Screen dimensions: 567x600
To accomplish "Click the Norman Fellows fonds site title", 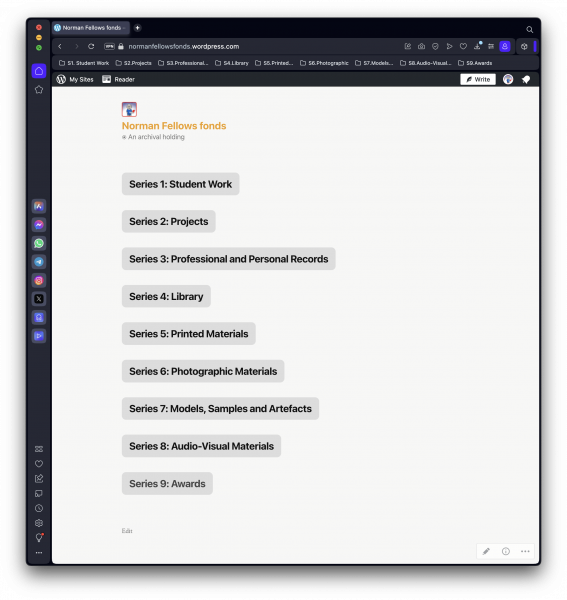I will [174, 126].
